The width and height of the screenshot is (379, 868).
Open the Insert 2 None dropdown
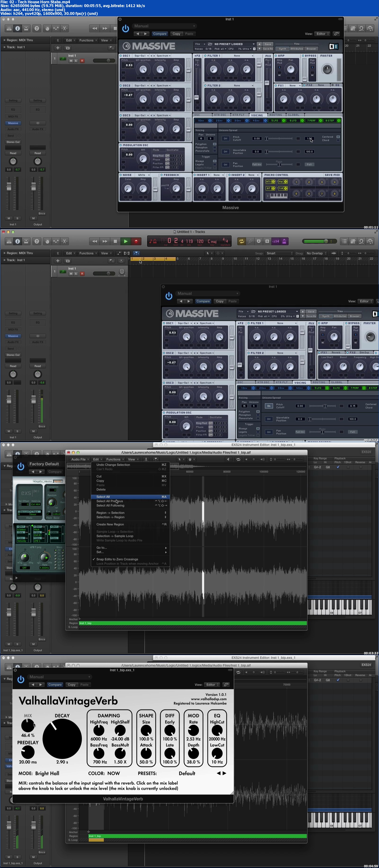(253, 175)
